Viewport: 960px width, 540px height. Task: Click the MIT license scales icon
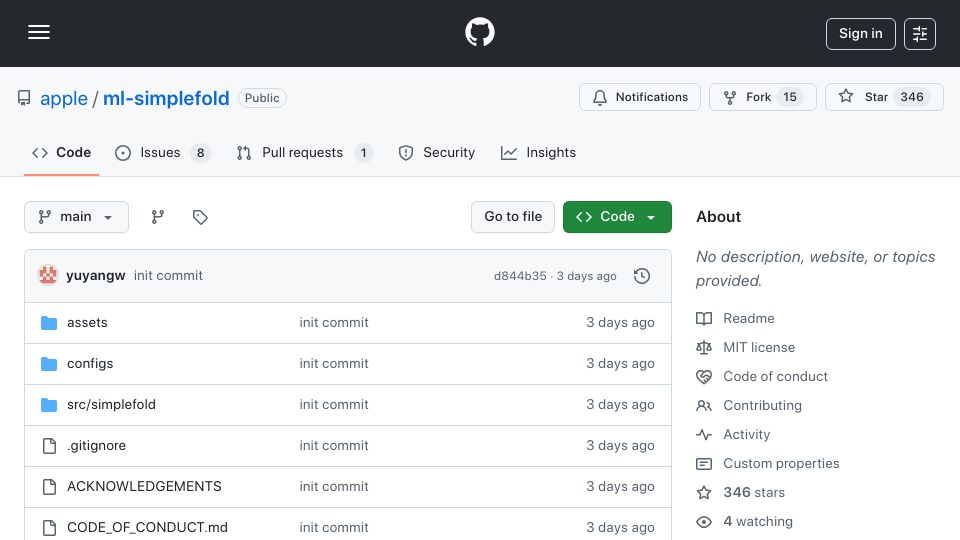[x=704, y=348]
